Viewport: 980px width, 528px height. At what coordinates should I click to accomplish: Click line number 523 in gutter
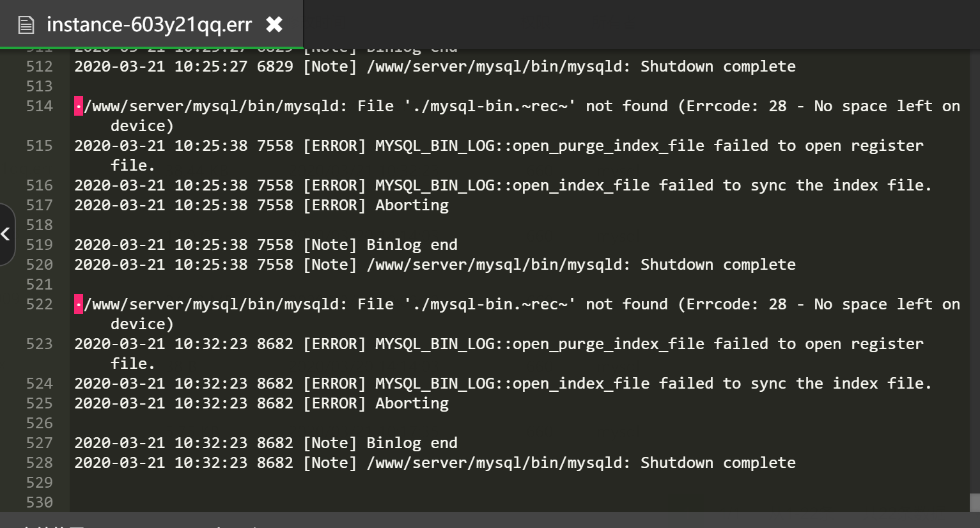pos(39,344)
